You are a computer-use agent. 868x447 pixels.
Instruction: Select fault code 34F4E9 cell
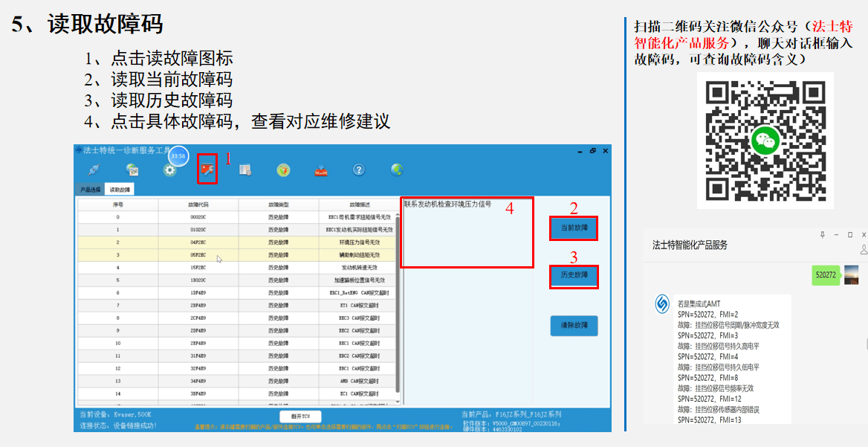point(198,381)
